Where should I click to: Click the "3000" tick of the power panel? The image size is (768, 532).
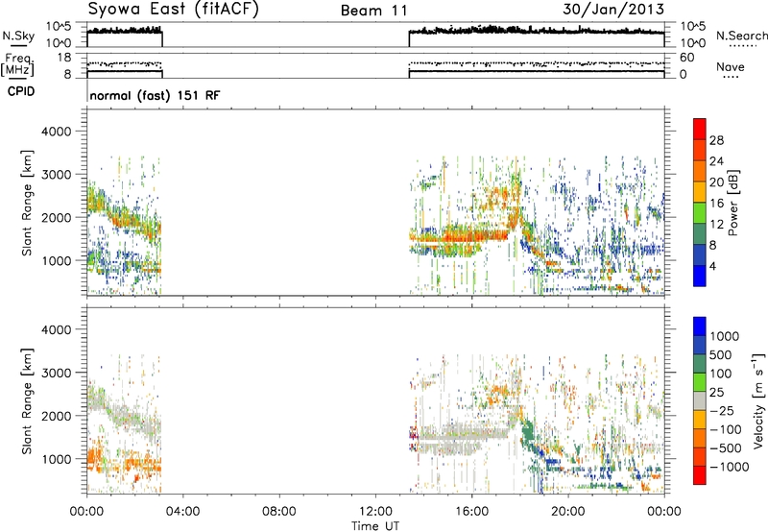click(56, 175)
